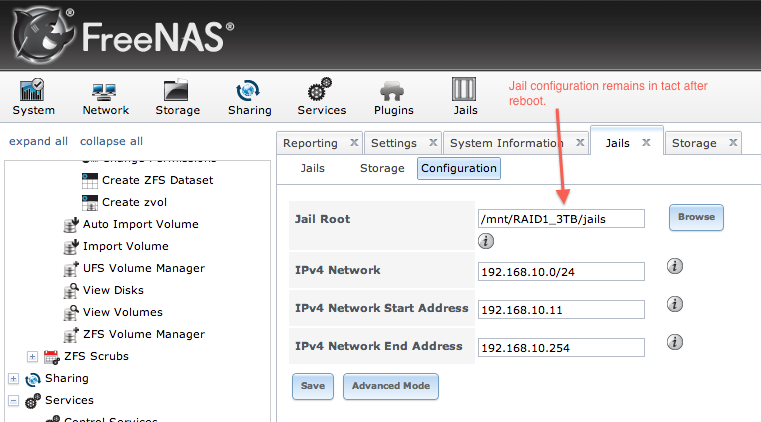Select the Configuration sub-tab
The image size is (761, 422).
tap(459, 168)
